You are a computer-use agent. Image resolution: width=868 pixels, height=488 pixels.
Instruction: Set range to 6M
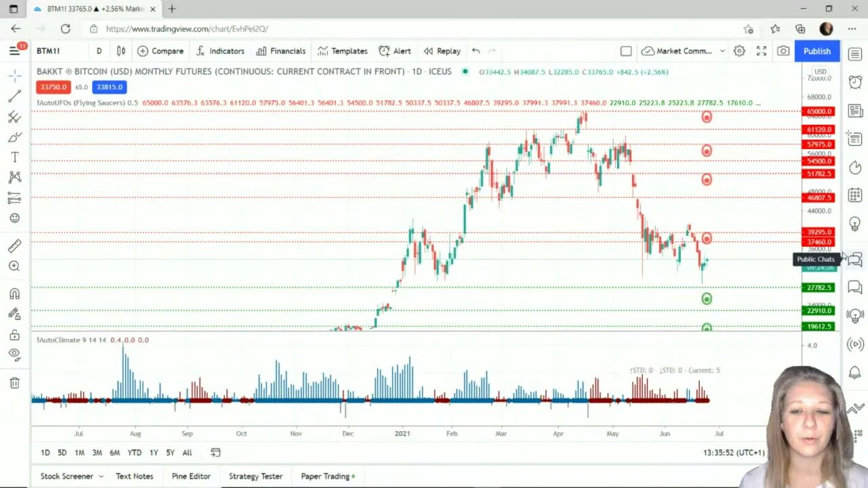point(115,453)
